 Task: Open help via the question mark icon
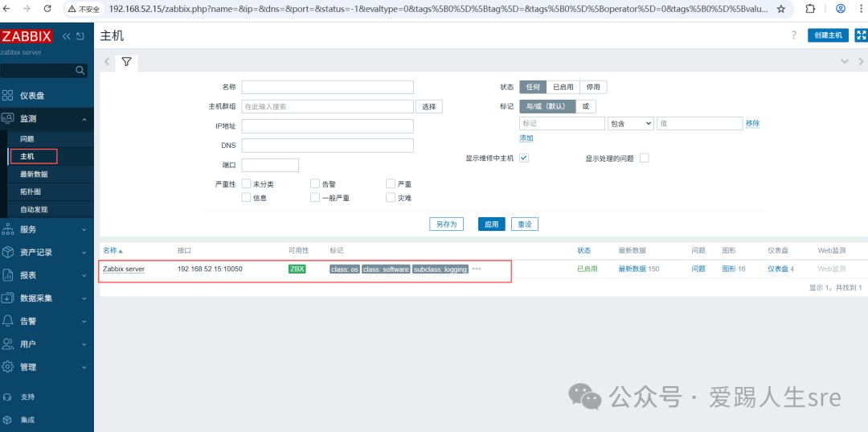point(794,35)
